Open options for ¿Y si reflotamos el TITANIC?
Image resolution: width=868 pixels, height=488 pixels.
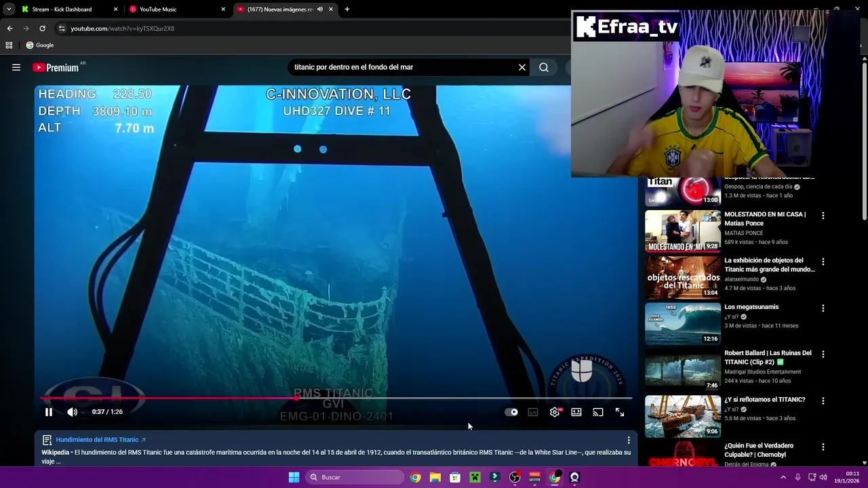pos(823,401)
